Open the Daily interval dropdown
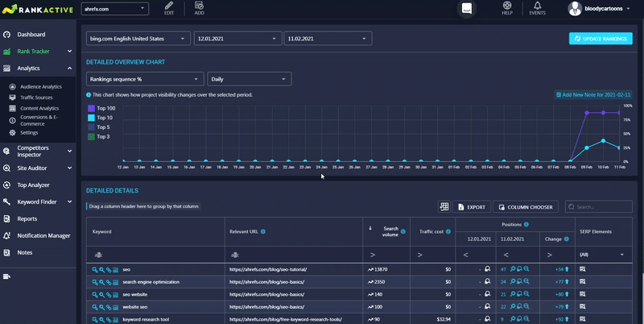Viewport: 644px width, 324px height. click(x=250, y=79)
